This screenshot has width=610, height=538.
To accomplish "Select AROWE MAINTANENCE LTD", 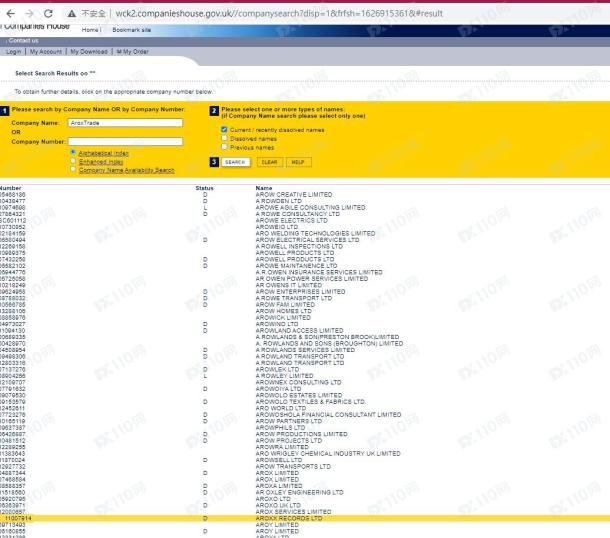I will pyautogui.click(x=296, y=266).
